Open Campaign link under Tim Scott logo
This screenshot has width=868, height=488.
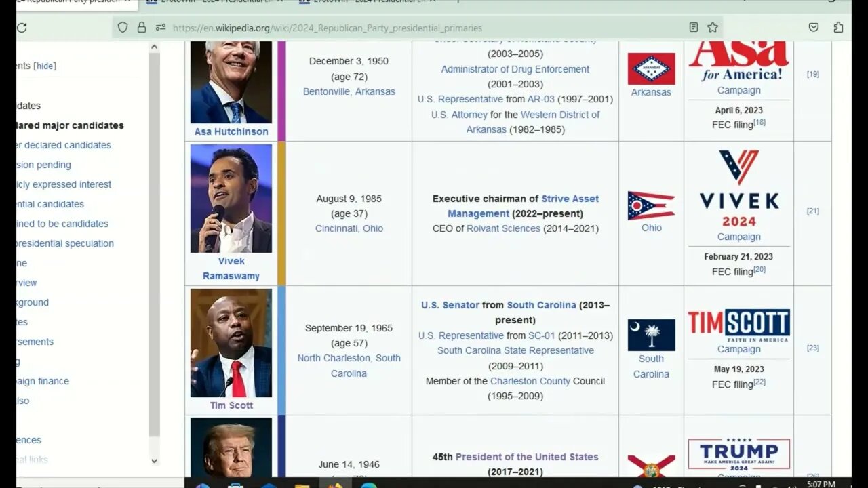click(x=738, y=349)
